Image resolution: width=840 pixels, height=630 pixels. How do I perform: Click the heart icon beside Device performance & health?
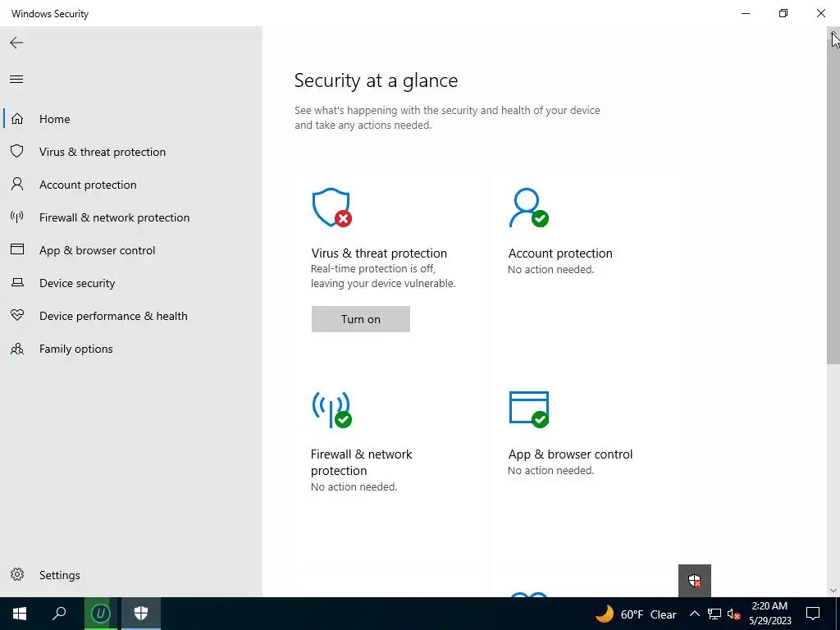point(17,316)
